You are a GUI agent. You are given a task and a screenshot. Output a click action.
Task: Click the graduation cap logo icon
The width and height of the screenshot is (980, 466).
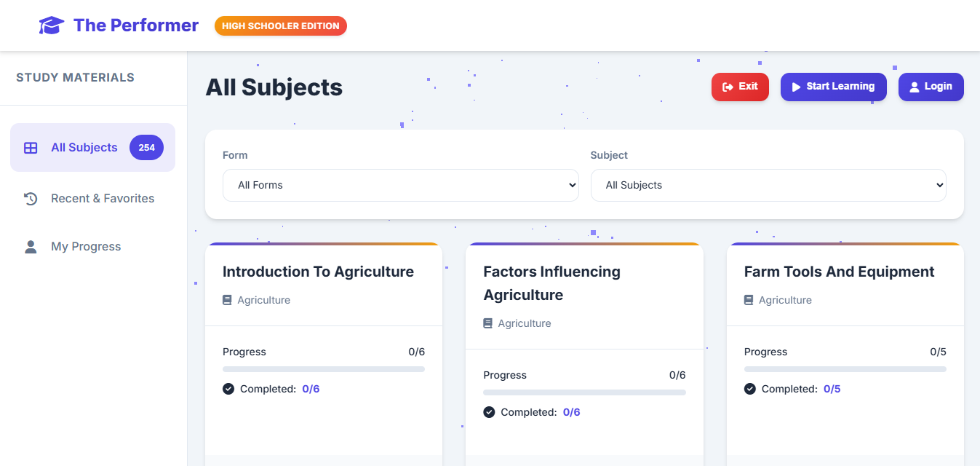pos(51,25)
